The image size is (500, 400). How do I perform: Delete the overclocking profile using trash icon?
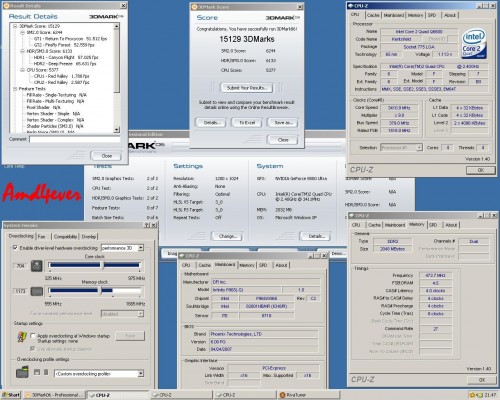[x=46, y=372]
